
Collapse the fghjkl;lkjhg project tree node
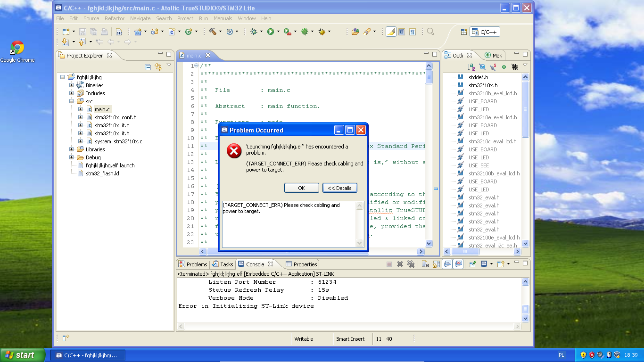click(62, 77)
